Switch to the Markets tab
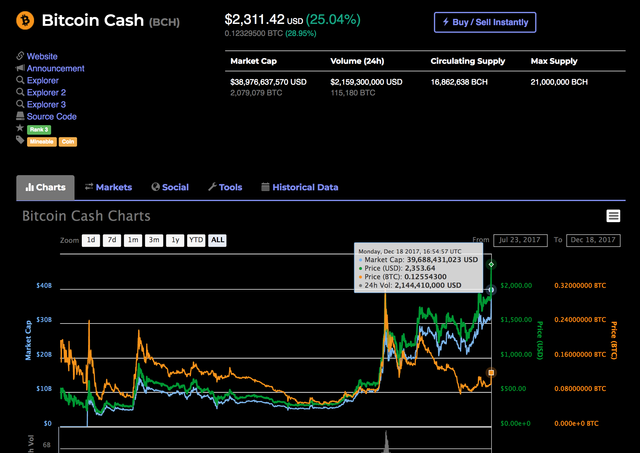This screenshot has height=453, width=640. (x=108, y=187)
